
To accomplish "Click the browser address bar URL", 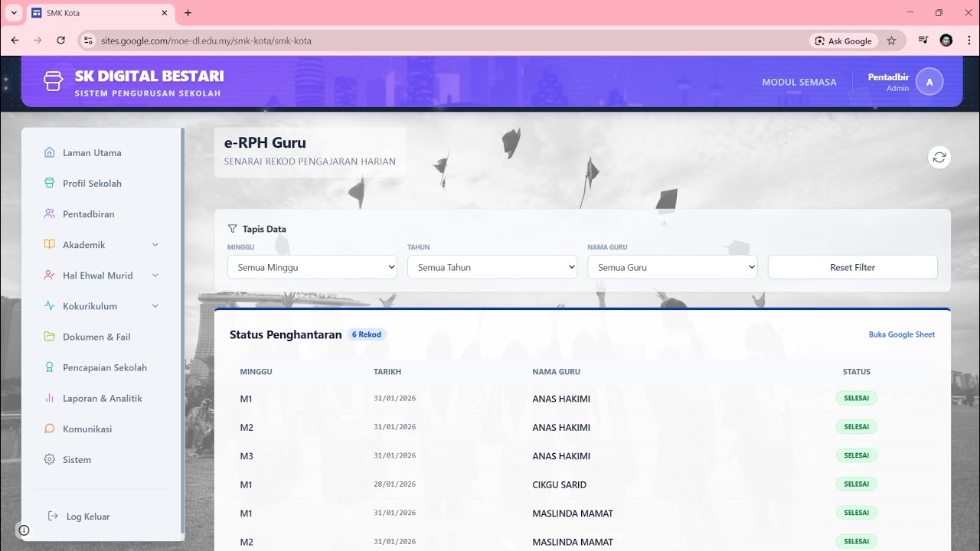I will click(x=206, y=41).
